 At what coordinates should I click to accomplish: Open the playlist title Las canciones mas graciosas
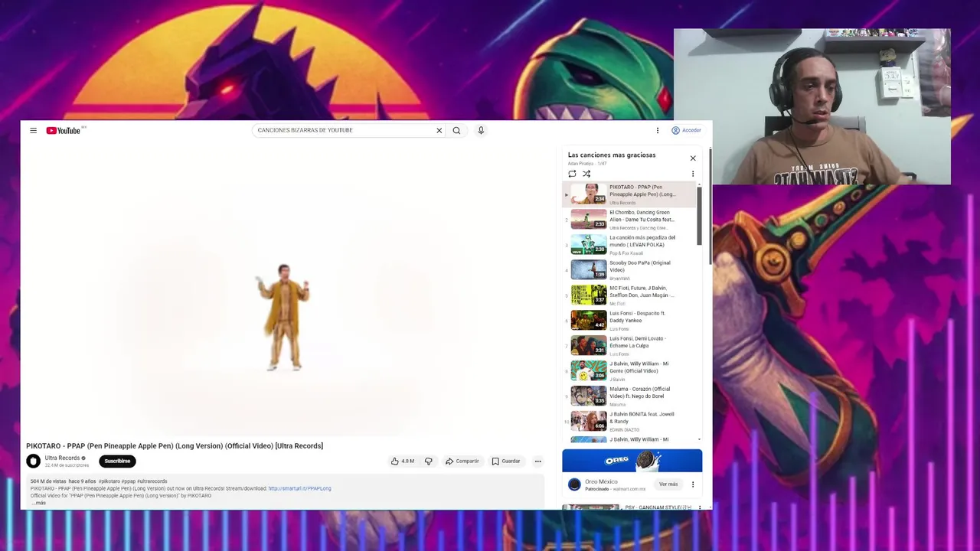[x=612, y=155]
